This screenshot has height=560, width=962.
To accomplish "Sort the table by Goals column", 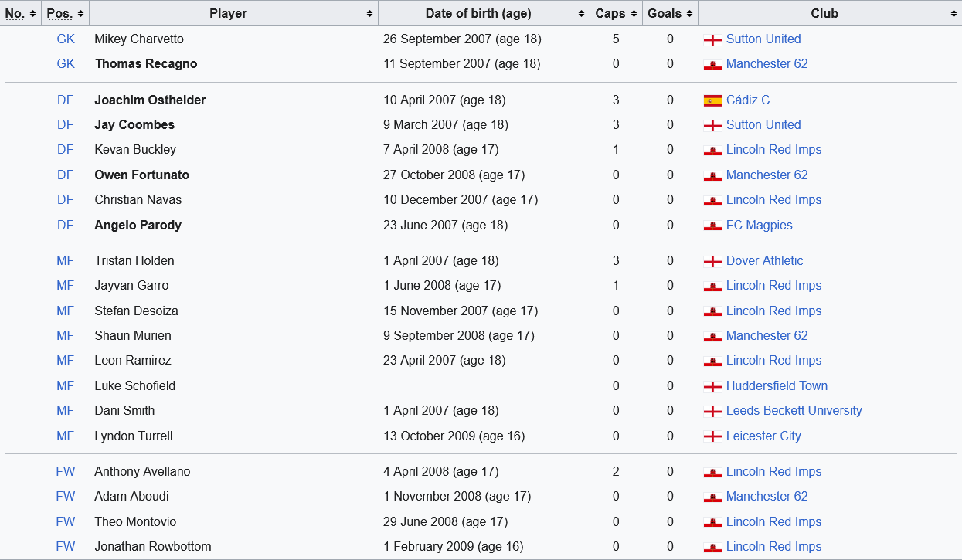I will (x=670, y=13).
